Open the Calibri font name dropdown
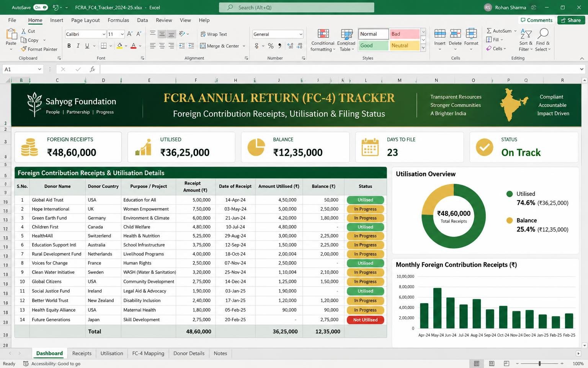 (x=104, y=34)
